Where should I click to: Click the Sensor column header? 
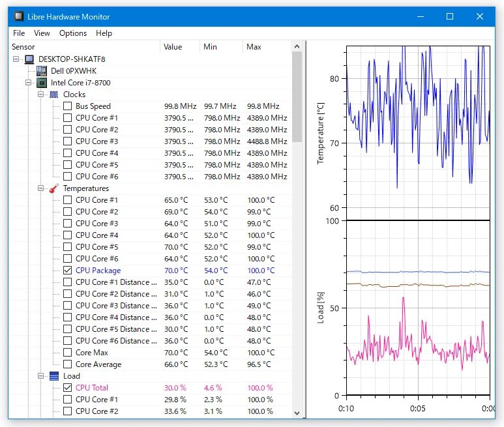tap(85, 47)
